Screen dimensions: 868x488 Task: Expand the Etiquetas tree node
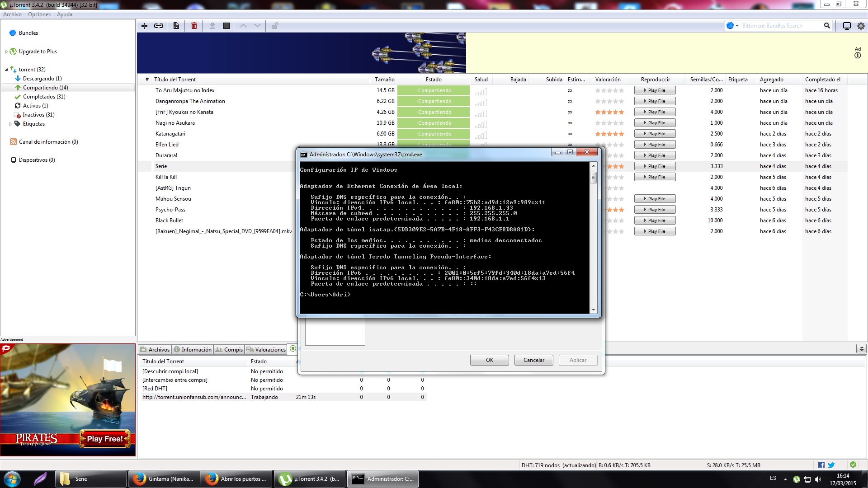click(x=10, y=124)
